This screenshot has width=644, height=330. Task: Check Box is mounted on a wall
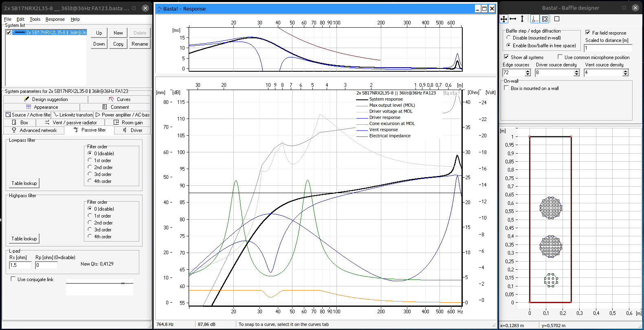[506, 88]
